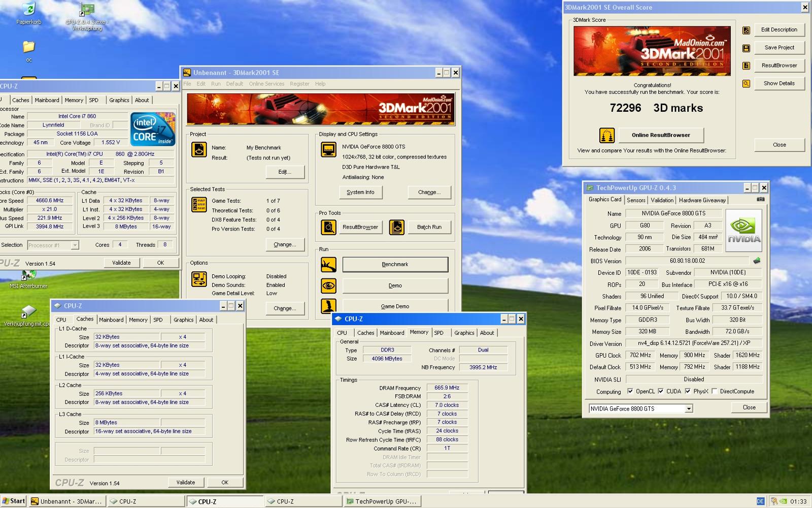Switch to Mainboard tab in Caches CPU-Z window

[111, 320]
